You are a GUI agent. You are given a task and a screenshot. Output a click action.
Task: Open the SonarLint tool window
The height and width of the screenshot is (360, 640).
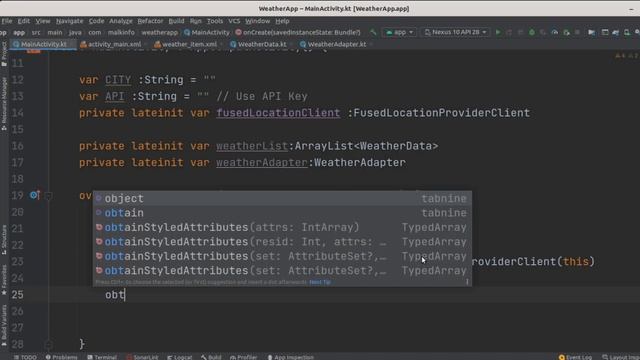coord(142,357)
